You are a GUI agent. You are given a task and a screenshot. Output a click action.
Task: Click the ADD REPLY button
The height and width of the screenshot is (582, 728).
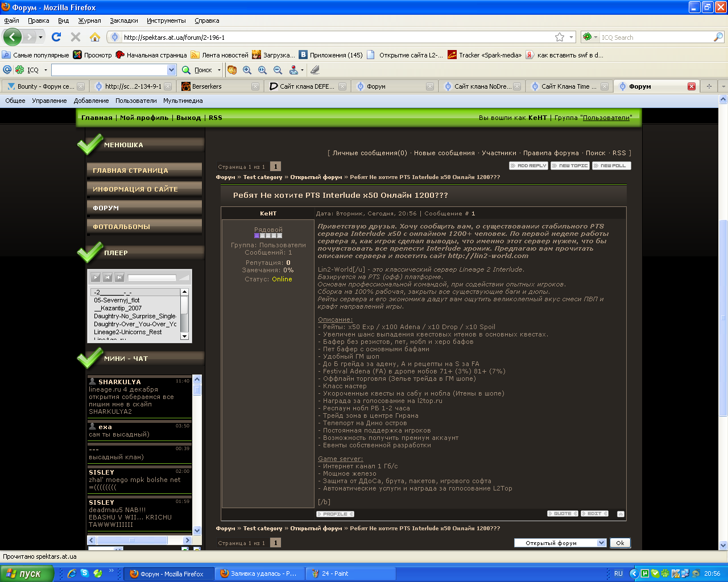[x=528, y=165]
